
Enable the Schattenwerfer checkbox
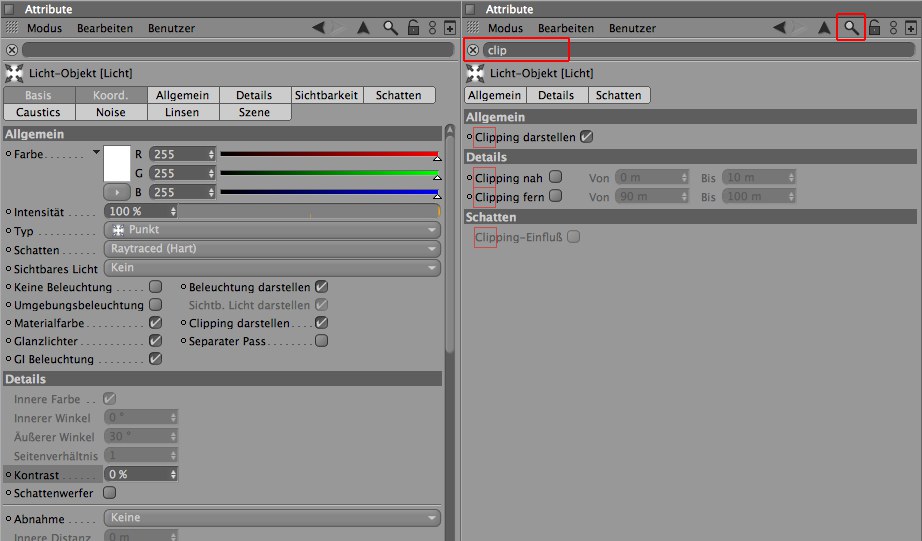tap(110, 493)
